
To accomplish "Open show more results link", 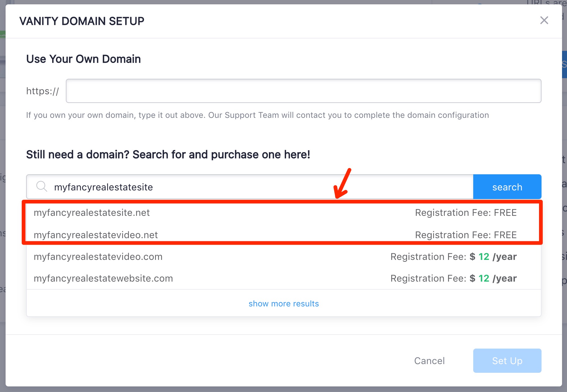I will pyautogui.click(x=283, y=304).
